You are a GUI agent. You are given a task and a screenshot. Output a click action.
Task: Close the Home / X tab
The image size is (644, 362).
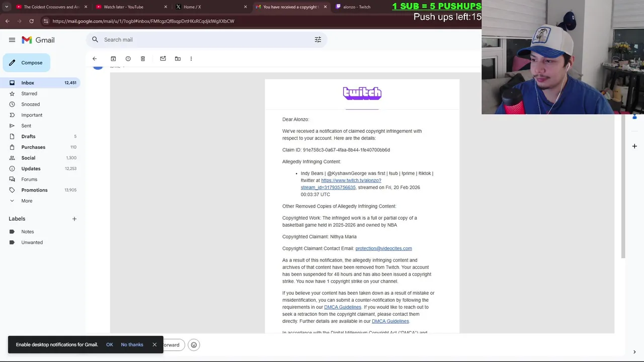[246, 7]
